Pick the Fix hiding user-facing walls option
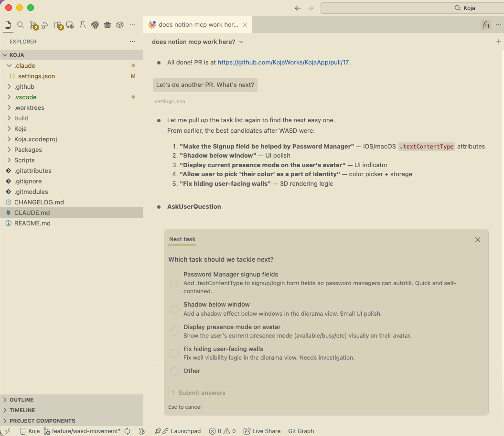504x436 pixels. (174, 353)
